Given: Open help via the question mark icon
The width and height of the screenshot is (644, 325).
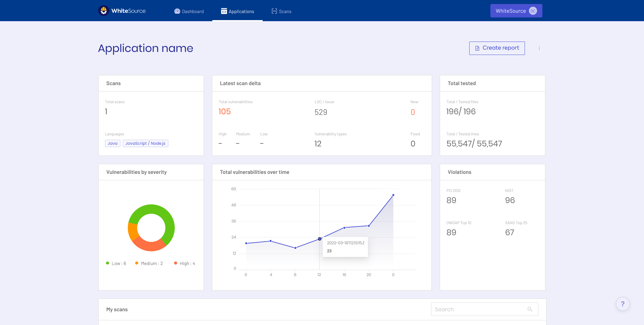Looking at the screenshot, I should pyautogui.click(x=623, y=304).
